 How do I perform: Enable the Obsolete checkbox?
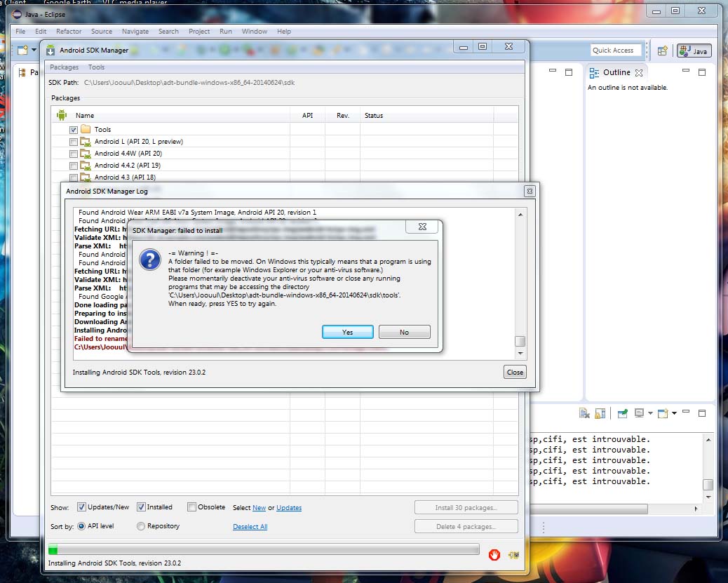pos(191,507)
